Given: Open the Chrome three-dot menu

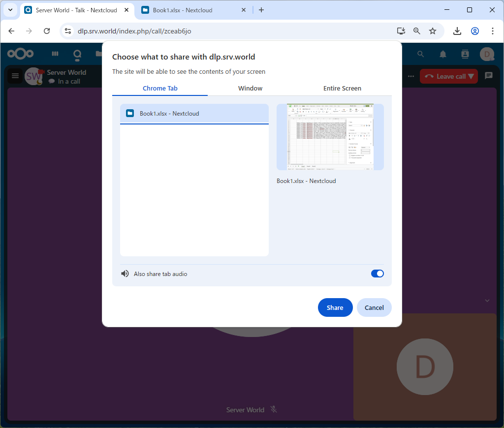Looking at the screenshot, I should tap(493, 31).
